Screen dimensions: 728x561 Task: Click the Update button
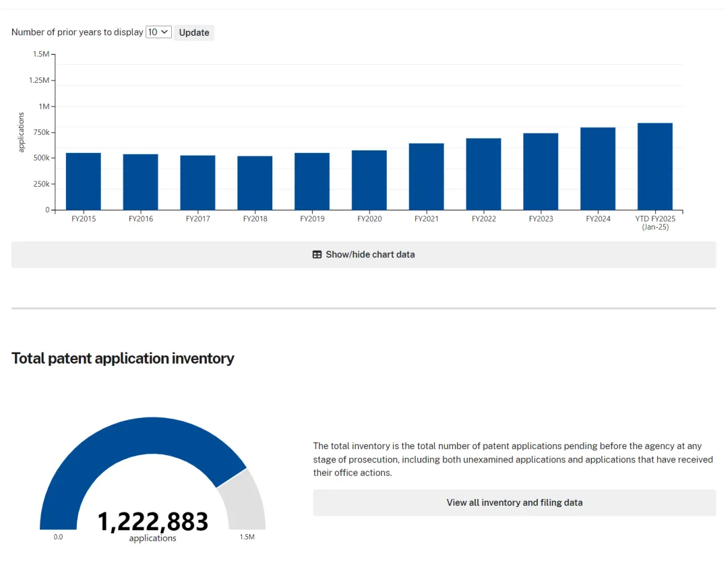pos(194,32)
